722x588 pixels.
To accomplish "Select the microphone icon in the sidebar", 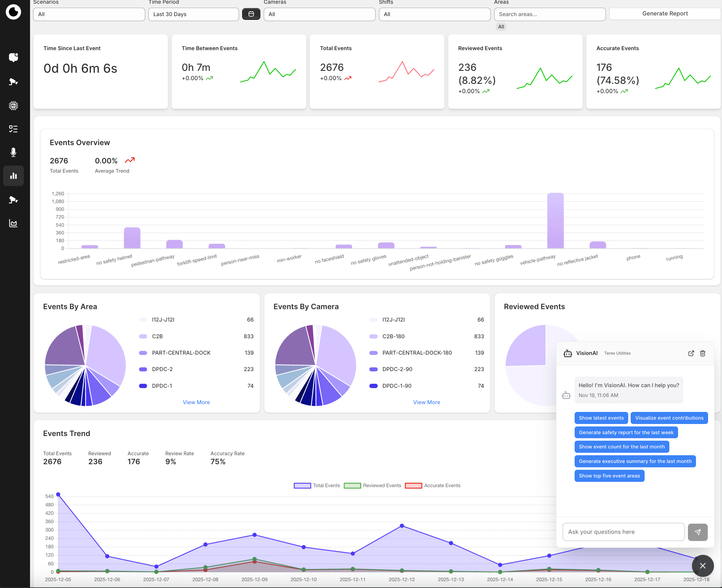I will point(13,153).
